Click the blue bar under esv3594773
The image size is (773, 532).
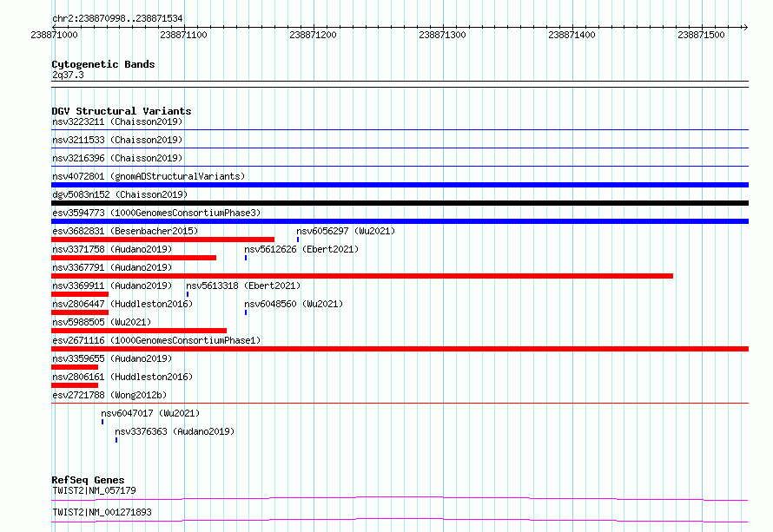[x=400, y=221]
